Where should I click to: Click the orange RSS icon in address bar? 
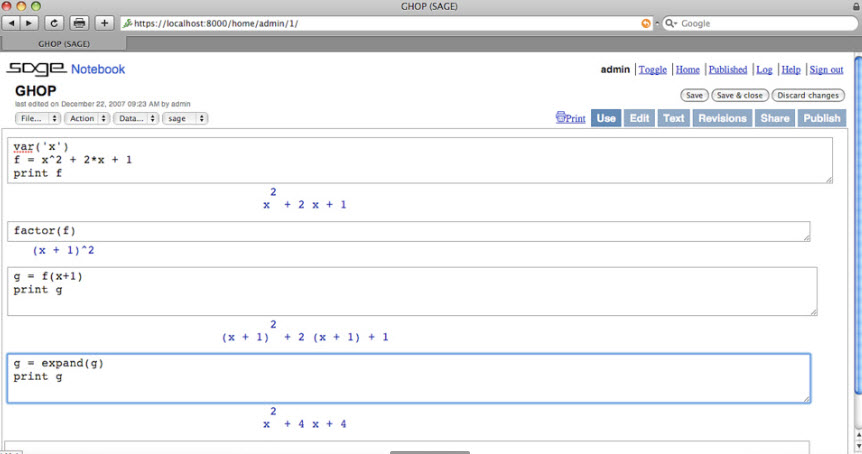[645, 23]
